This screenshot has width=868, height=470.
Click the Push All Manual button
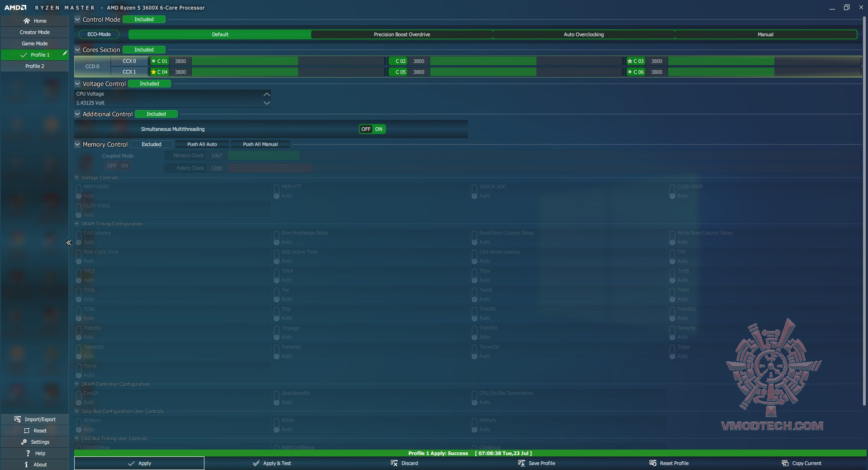coord(261,144)
